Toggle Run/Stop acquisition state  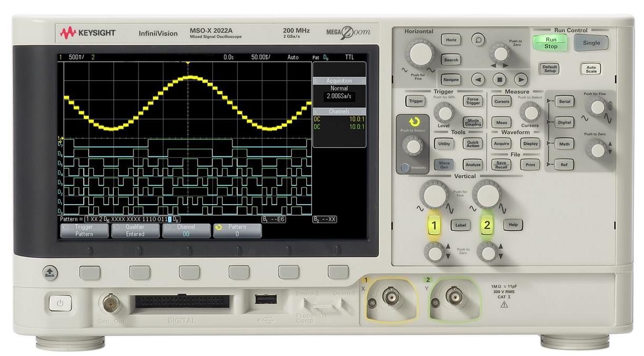(x=550, y=43)
